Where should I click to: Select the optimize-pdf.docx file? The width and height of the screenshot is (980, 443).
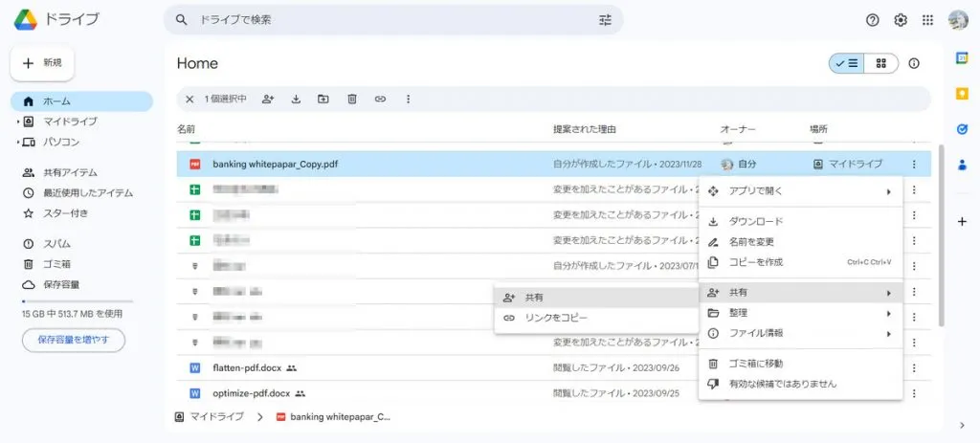click(x=252, y=393)
